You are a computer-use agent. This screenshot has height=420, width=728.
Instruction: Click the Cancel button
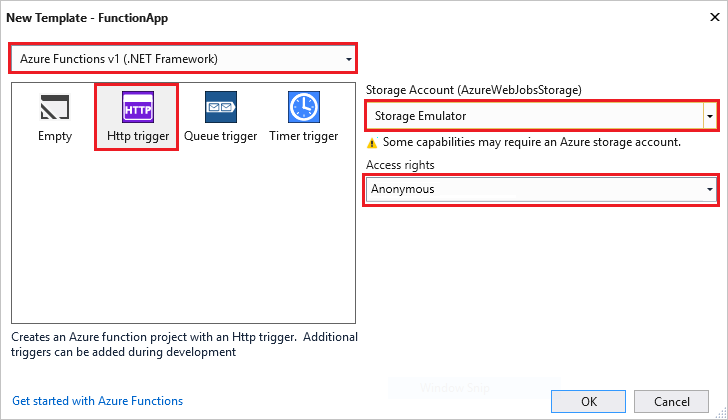pos(671,401)
